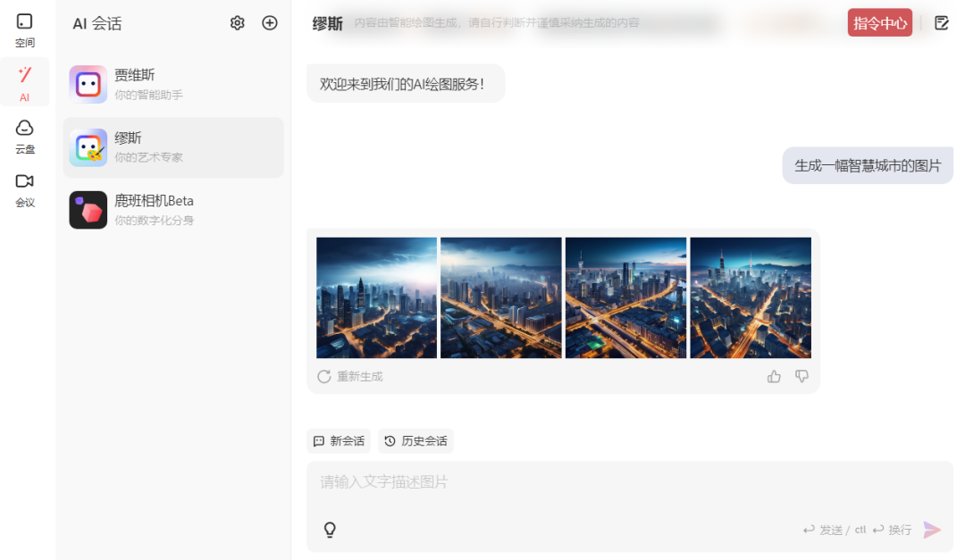Click the 你的艺术专家 subtitle
The width and height of the screenshot is (965, 560).
[x=148, y=157]
